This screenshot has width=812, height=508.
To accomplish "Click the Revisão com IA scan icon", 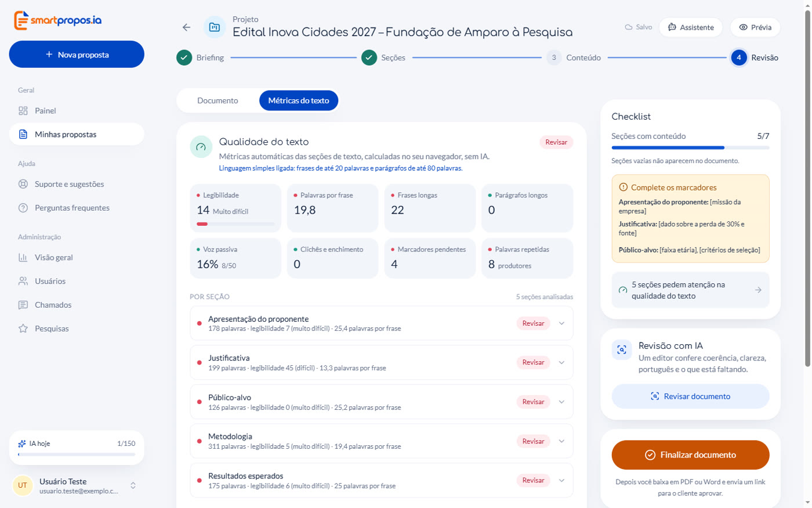I will tap(622, 350).
